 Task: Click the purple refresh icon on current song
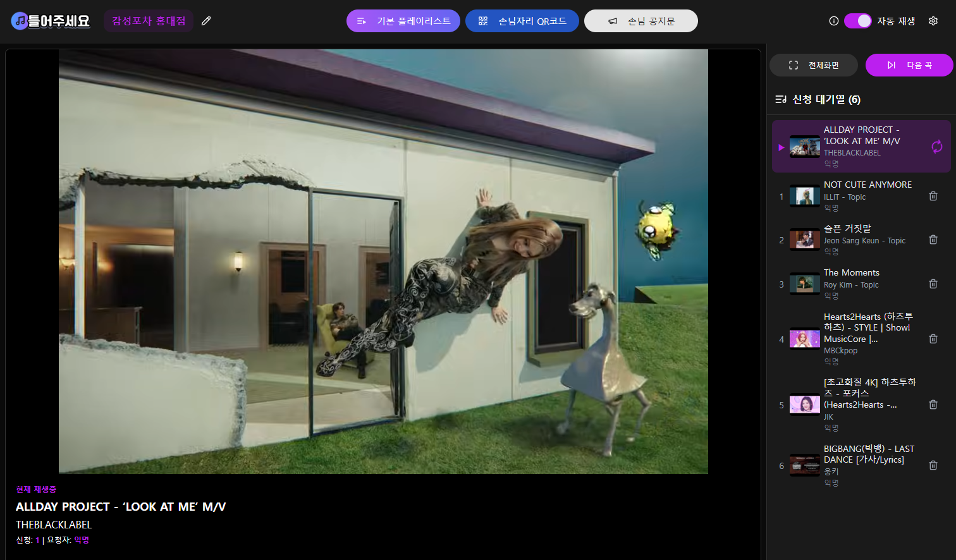(937, 147)
